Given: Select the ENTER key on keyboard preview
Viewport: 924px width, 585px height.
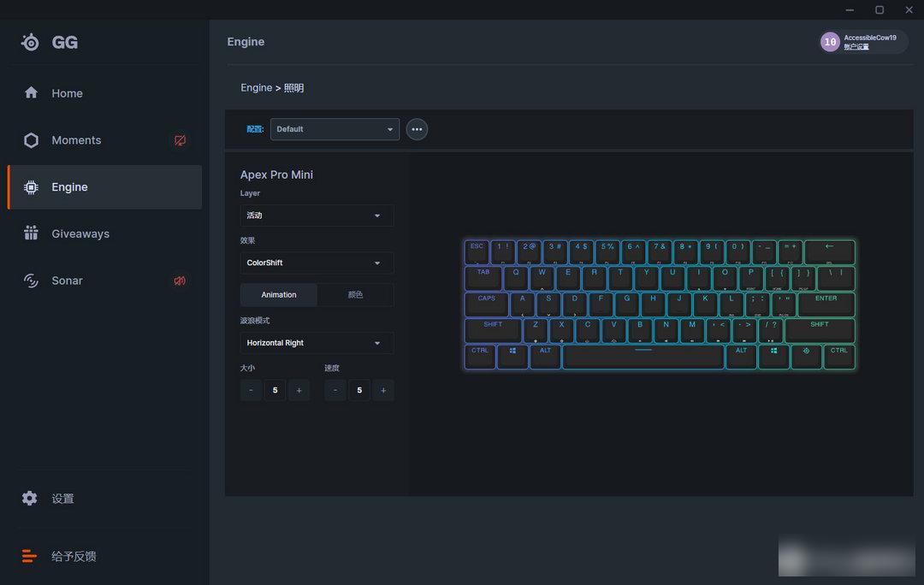Looking at the screenshot, I should pyautogui.click(x=826, y=304).
